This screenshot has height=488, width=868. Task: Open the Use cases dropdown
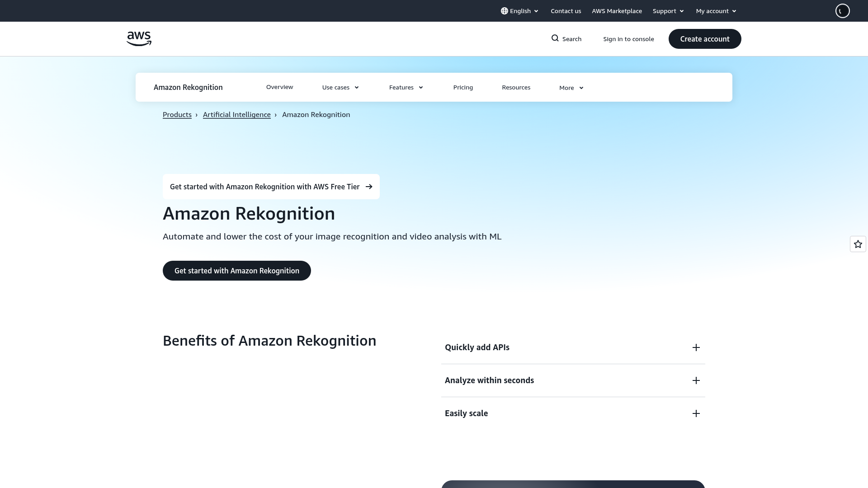[340, 87]
